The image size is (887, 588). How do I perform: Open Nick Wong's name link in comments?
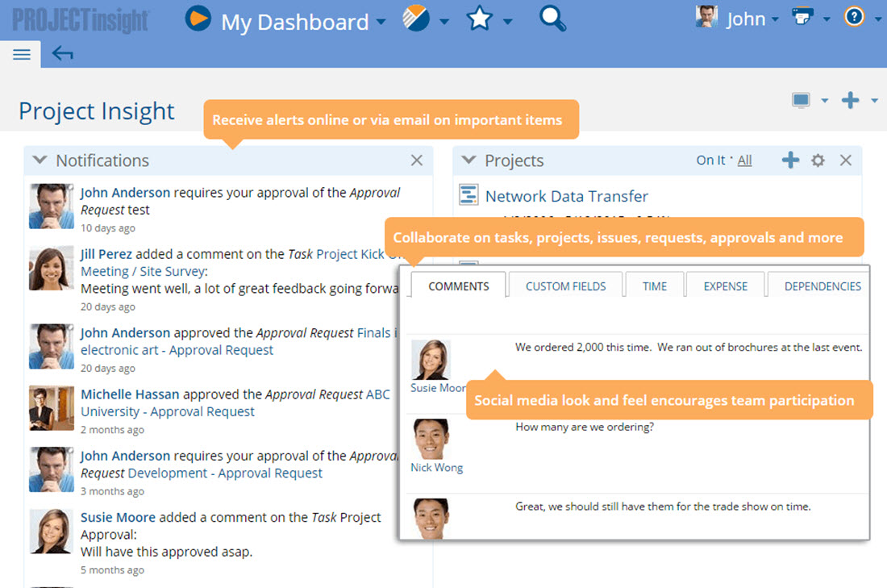(x=437, y=468)
